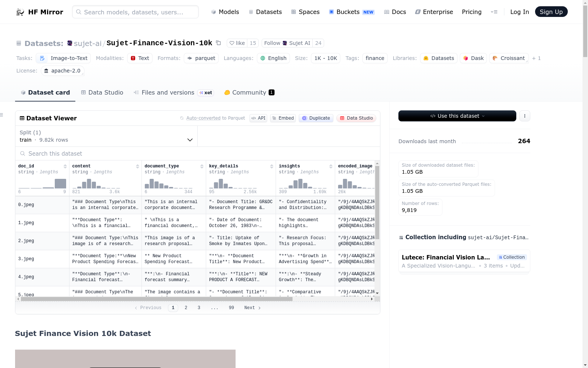The image size is (588, 368).
Task: Go to the Community tab
Action: [x=249, y=93]
